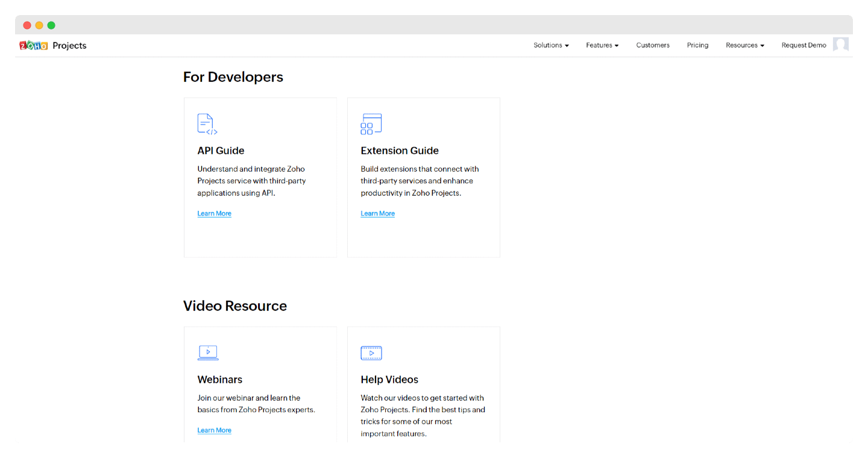Viewport: 868px width, 458px height.
Task: Open Learn More under Webinars
Action: click(x=214, y=430)
